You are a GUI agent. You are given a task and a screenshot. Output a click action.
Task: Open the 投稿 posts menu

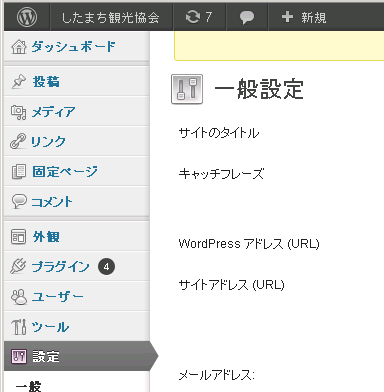[46, 81]
